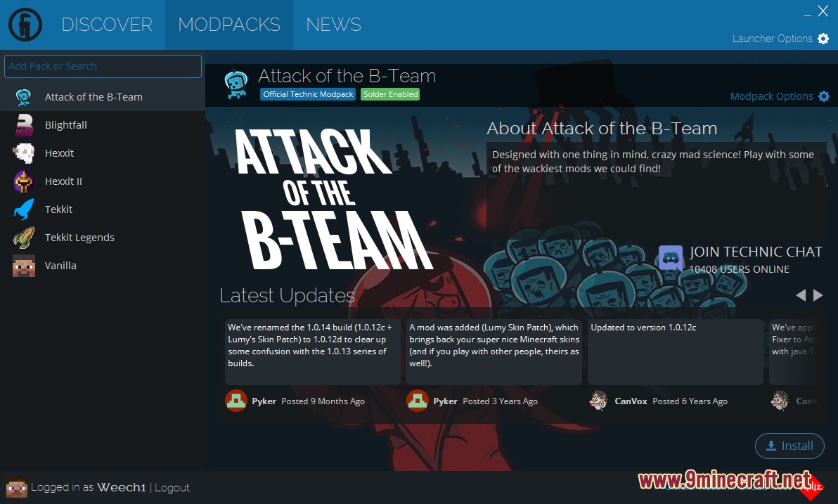Click CanVox avatar posted 6 Years Ago
838x504 pixels.
click(598, 401)
